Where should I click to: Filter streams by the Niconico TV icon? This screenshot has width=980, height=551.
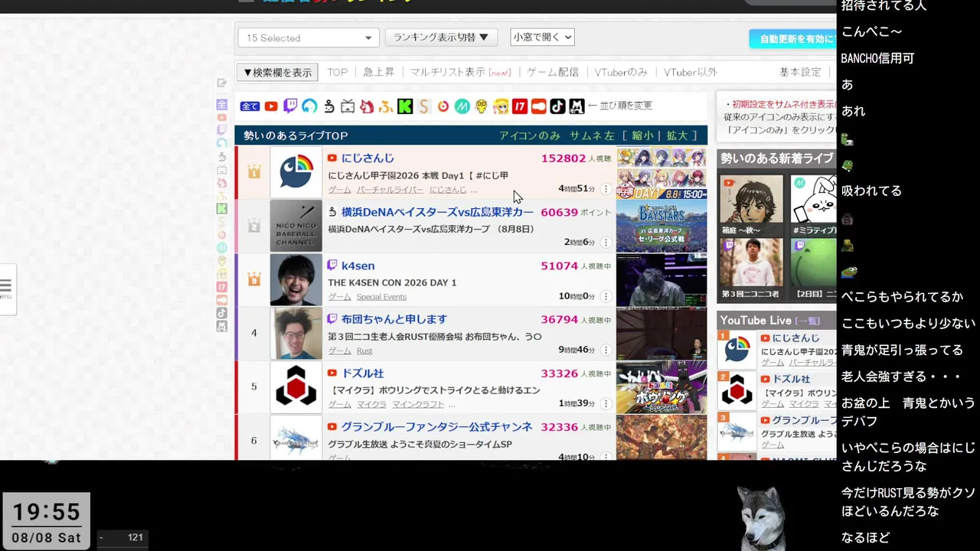click(x=348, y=106)
